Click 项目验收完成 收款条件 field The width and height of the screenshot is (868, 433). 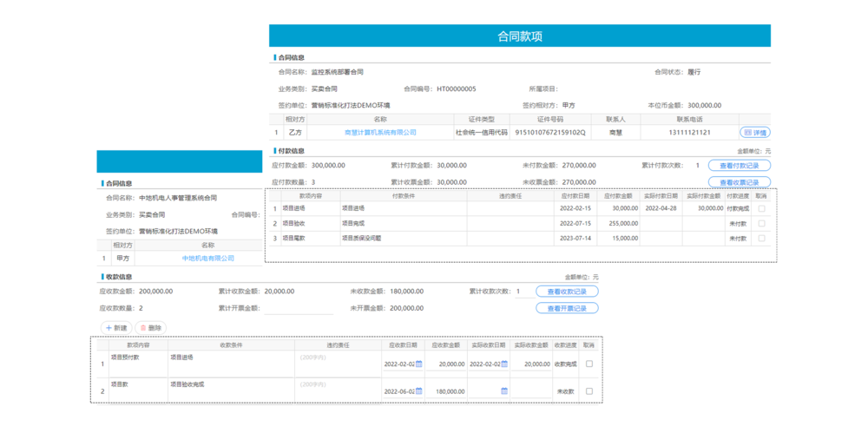coord(230,390)
